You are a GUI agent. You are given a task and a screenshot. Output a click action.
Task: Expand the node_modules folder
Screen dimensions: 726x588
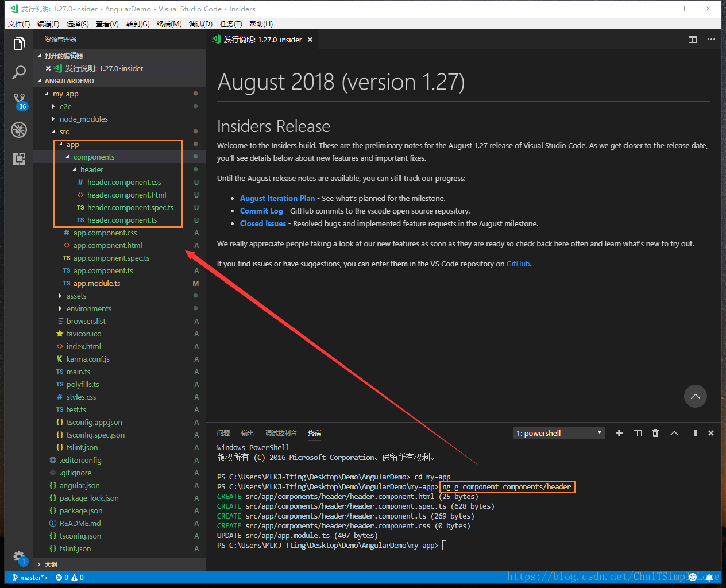click(x=119, y=119)
